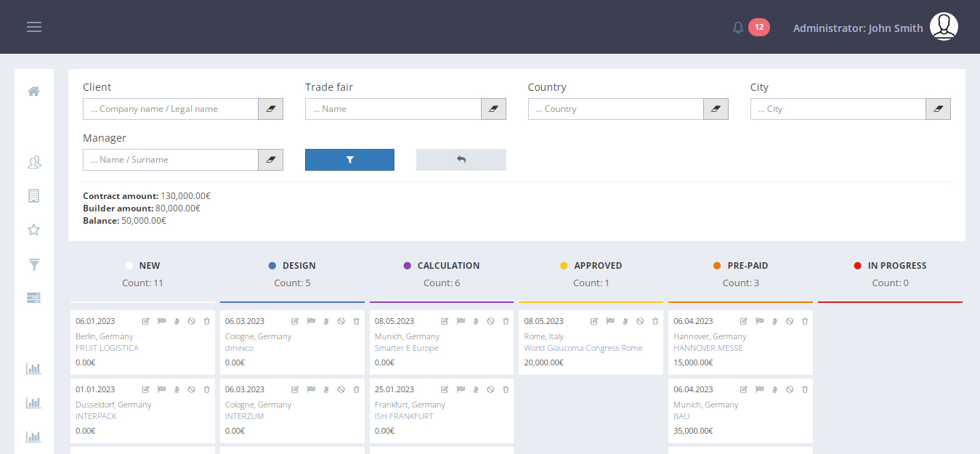
Task: Click into the City input field
Action: pos(838,109)
